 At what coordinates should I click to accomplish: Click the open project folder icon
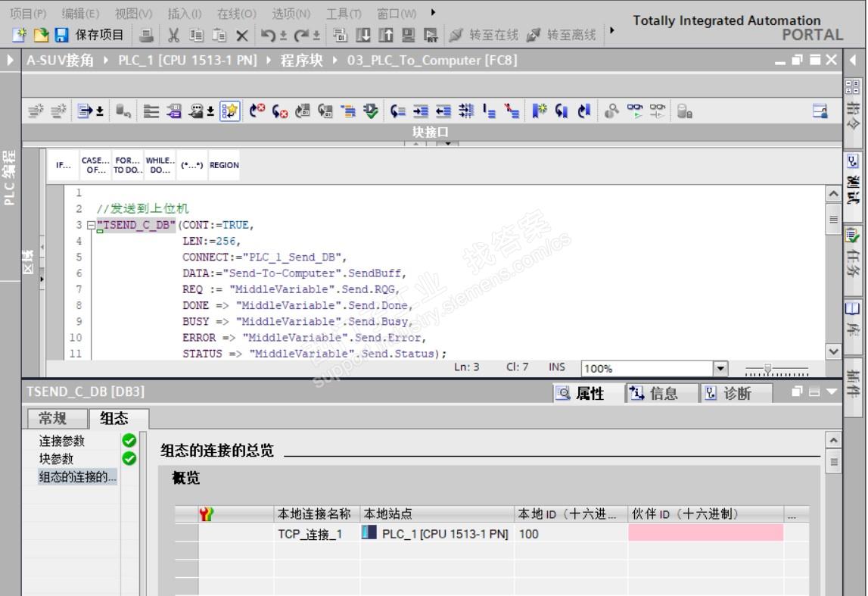[x=41, y=35]
